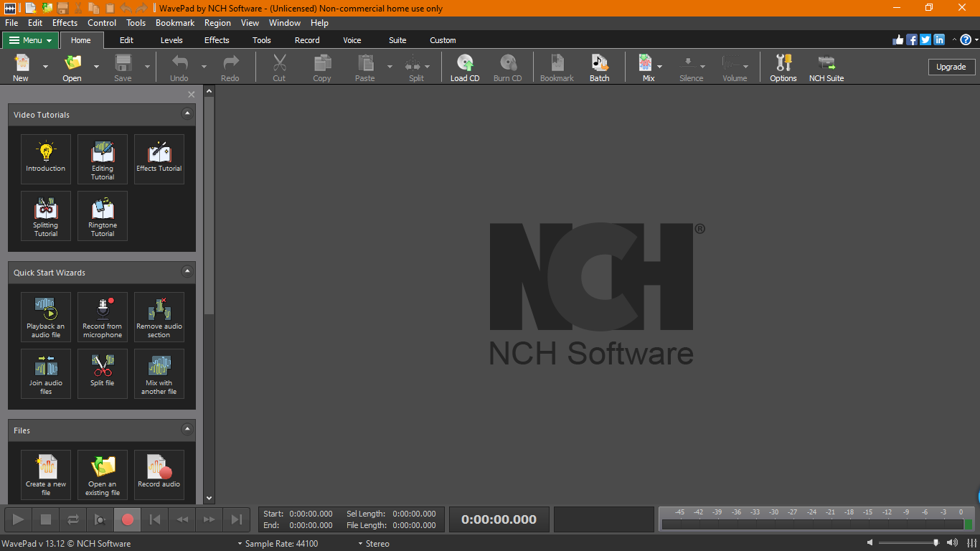Start the Record from microphone wizard
Image resolution: width=980 pixels, height=551 pixels.
coord(103,317)
